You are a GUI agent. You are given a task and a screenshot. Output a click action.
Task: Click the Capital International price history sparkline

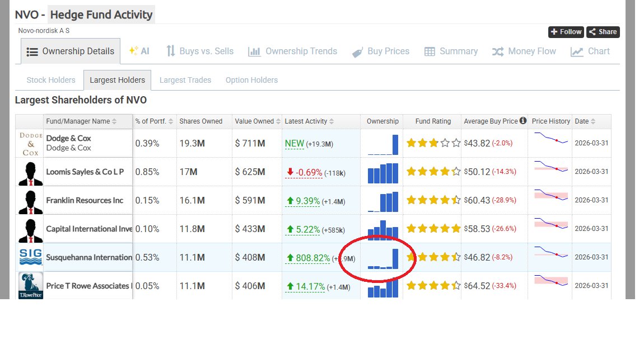[551, 224]
